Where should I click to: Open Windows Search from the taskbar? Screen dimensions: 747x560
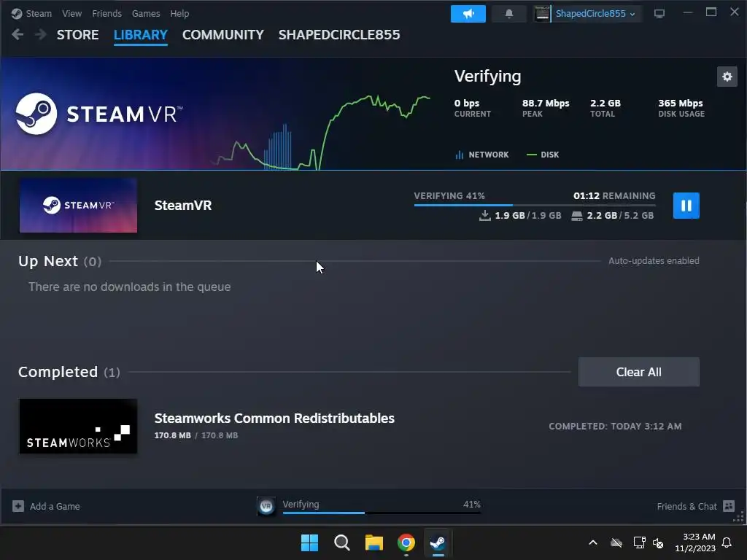pyautogui.click(x=342, y=542)
